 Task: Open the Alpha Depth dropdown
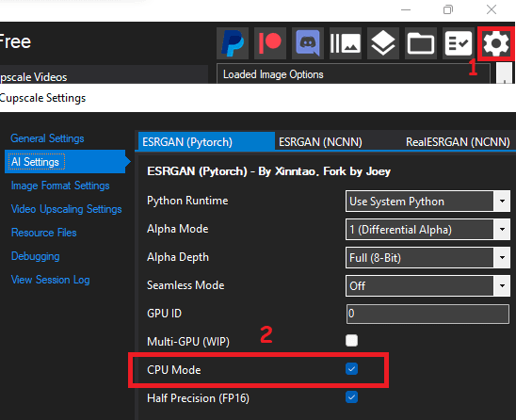pyautogui.click(x=427, y=257)
